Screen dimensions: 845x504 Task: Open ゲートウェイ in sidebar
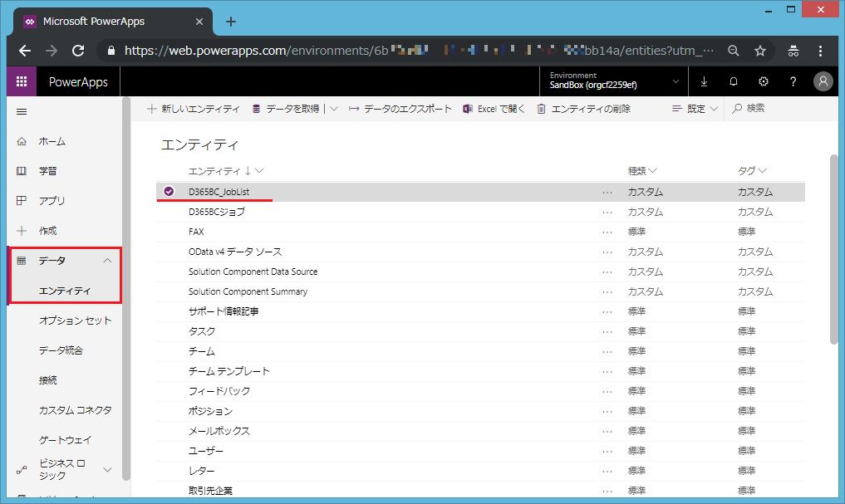tap(65, 440)
